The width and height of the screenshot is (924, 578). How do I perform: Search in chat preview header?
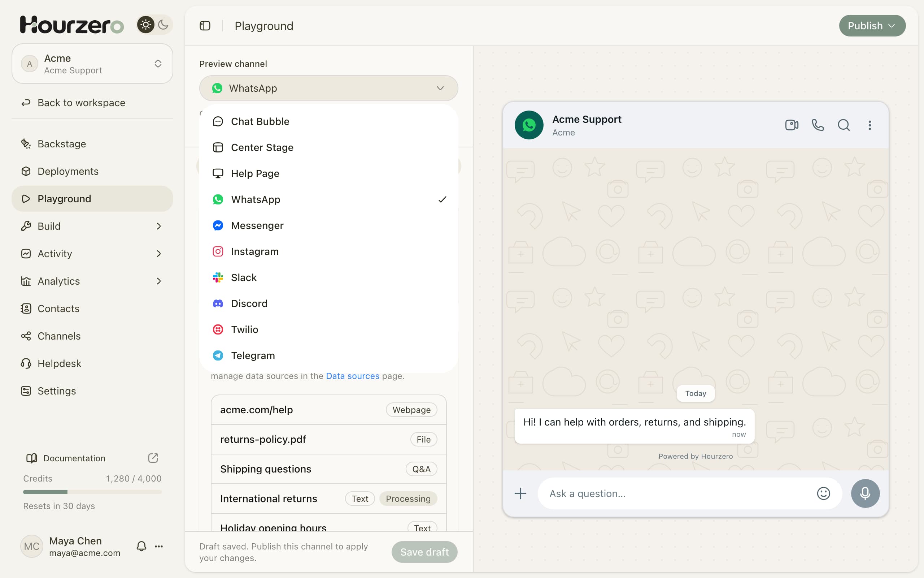click(x=844, y=125)
